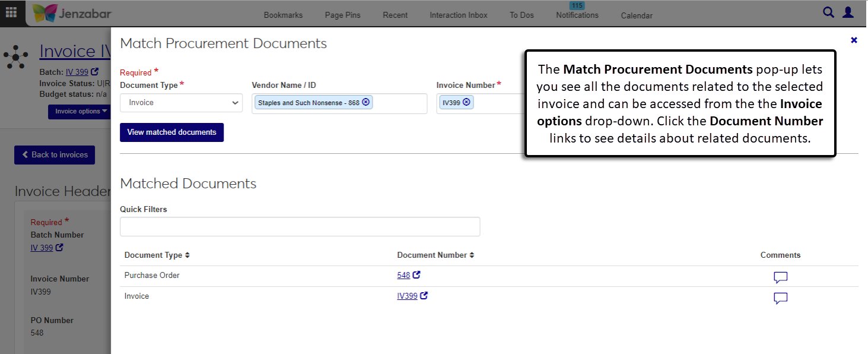Screen dimensions: 868x354
Task: Sort by the Document Number column
Action: pyautogui.click(x=435, y=255)
